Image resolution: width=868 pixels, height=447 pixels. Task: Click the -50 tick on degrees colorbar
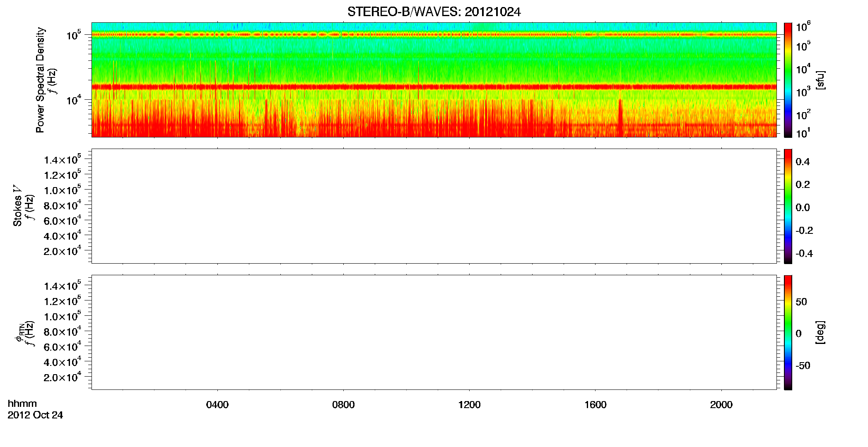803,366
